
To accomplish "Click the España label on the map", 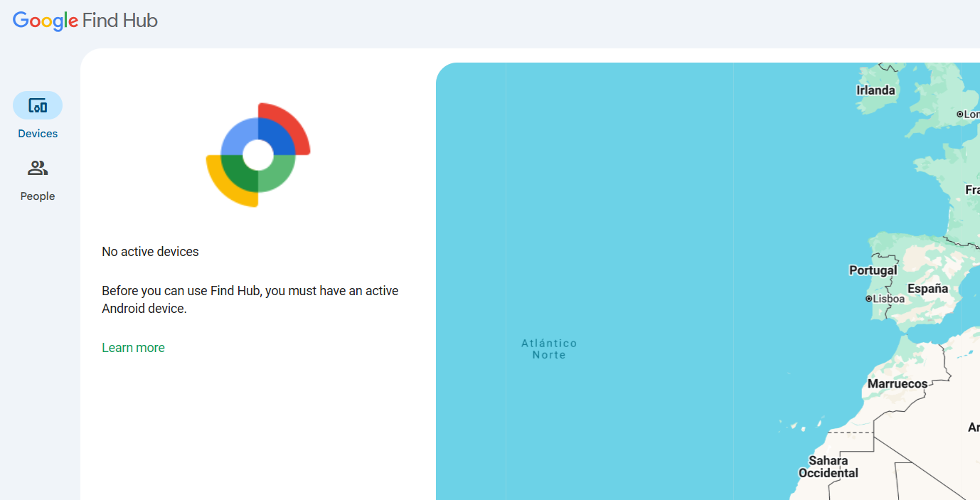I will click(x=927, y=289).
